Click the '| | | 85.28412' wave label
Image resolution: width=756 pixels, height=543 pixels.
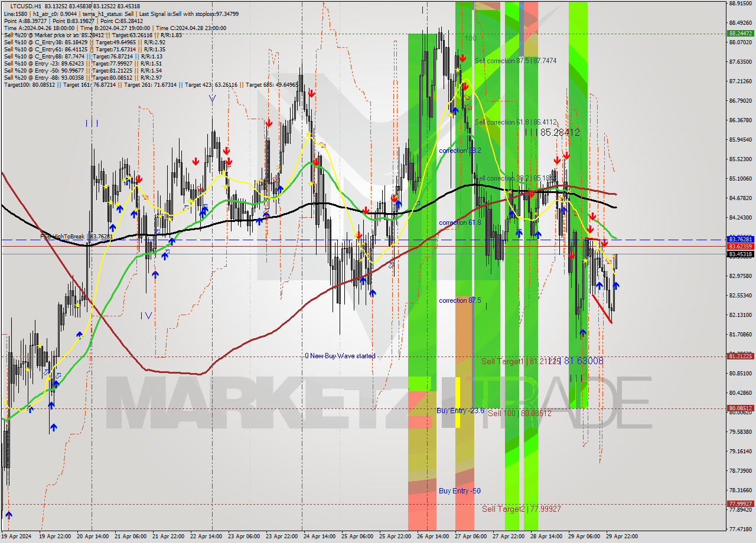click(552, 133)
